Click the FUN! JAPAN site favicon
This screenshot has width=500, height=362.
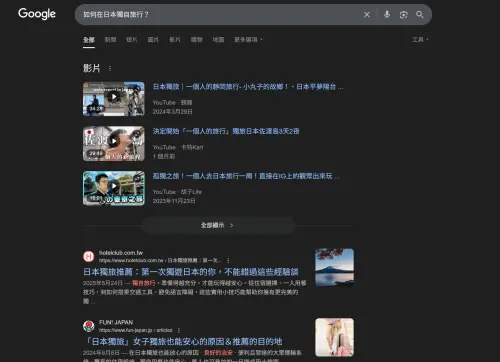click(89, 326)
